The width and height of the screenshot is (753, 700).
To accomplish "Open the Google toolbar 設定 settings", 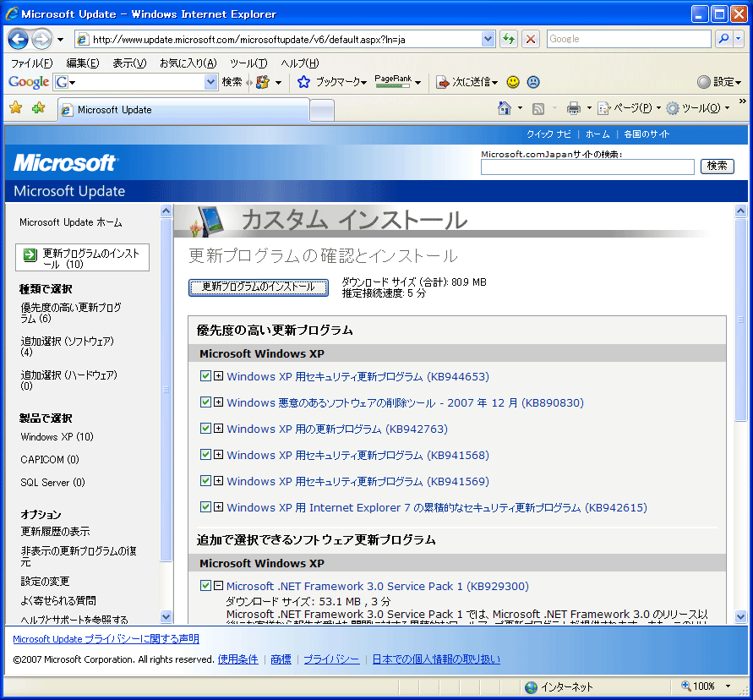I will pos(719,82).
